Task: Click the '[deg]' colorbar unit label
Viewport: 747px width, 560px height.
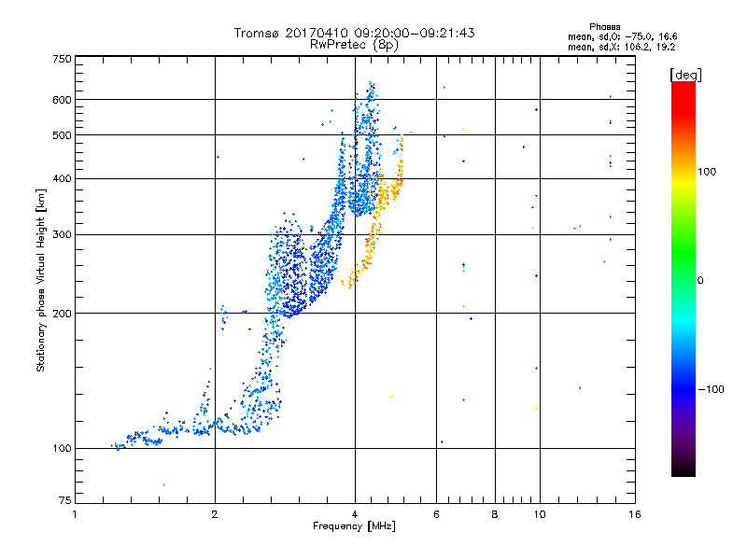Action: tap(685, 75)
